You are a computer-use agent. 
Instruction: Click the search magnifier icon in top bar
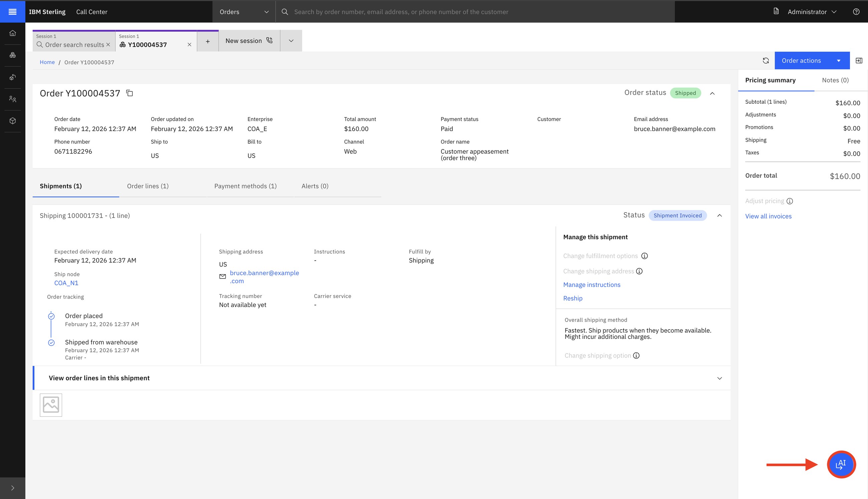point(285,12)
